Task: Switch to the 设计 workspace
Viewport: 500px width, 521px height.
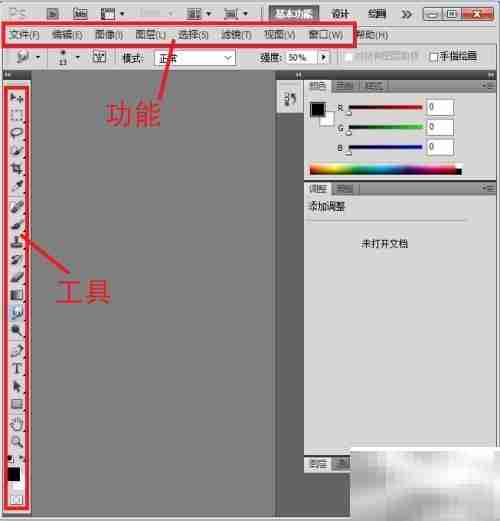Action: tap(340, 14)
